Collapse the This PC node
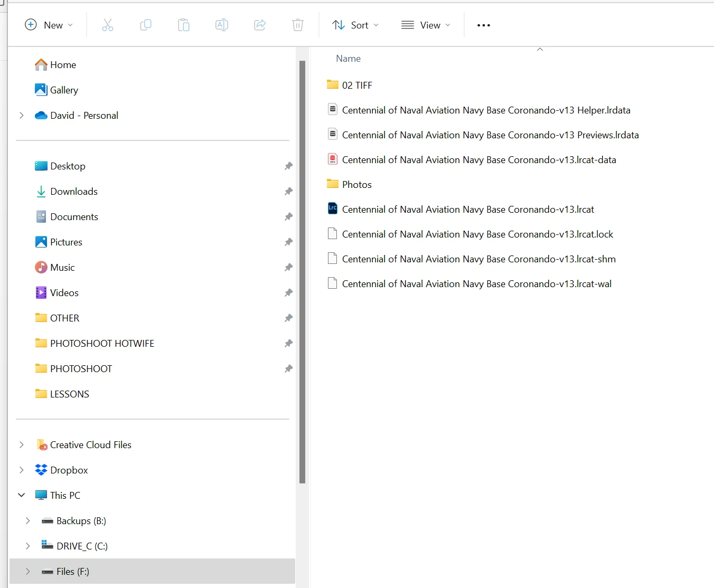Screen dimensions: 714x588 coord(22,496)
